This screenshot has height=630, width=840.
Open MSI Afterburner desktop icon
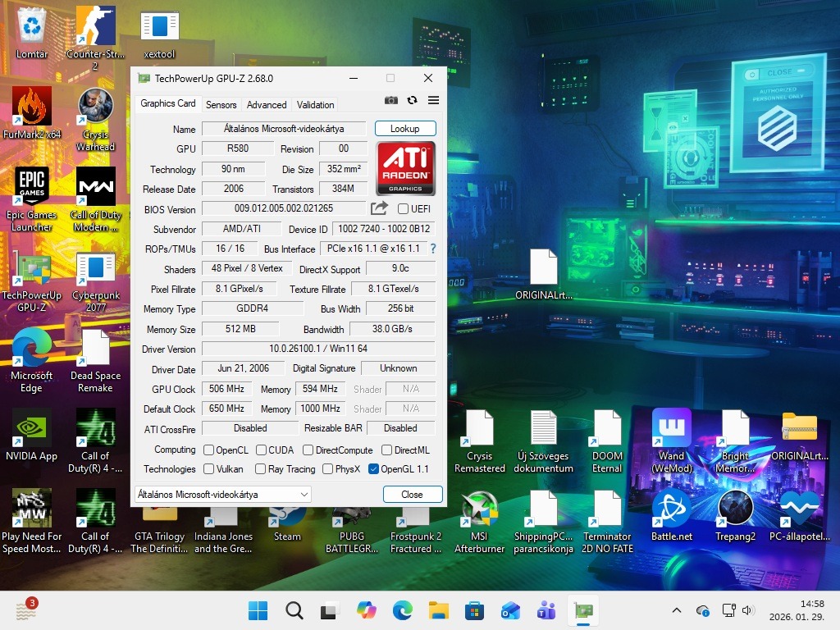point(479,521)
